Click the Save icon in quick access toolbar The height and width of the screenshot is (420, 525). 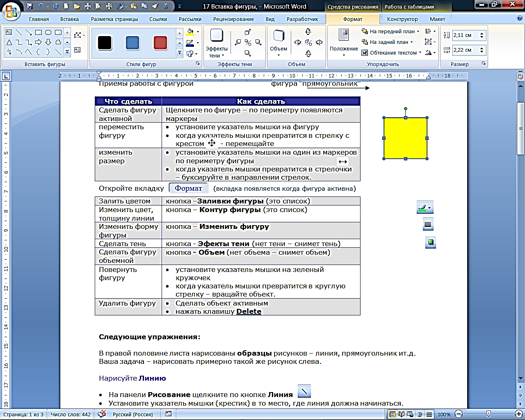pos(30,6)
